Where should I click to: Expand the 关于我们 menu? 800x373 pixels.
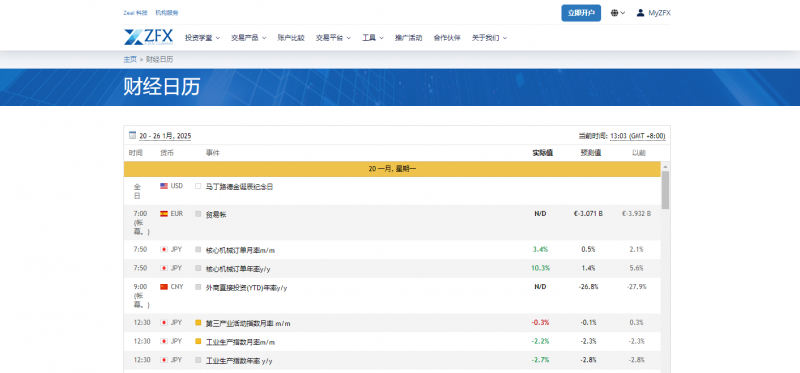pos(489,38)
